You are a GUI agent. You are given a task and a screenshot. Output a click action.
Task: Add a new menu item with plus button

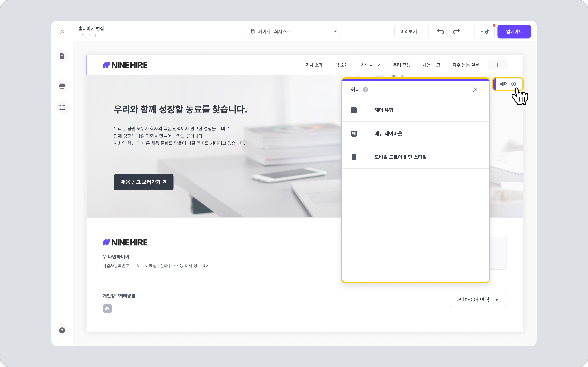pyautogui.click(x=497, y=65)
